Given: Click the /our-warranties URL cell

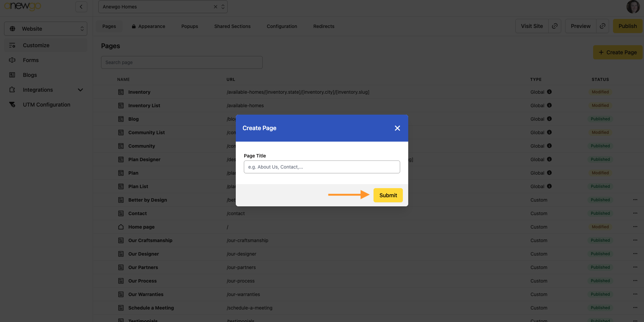Looking at the screenshot, I should click(243, 294).
